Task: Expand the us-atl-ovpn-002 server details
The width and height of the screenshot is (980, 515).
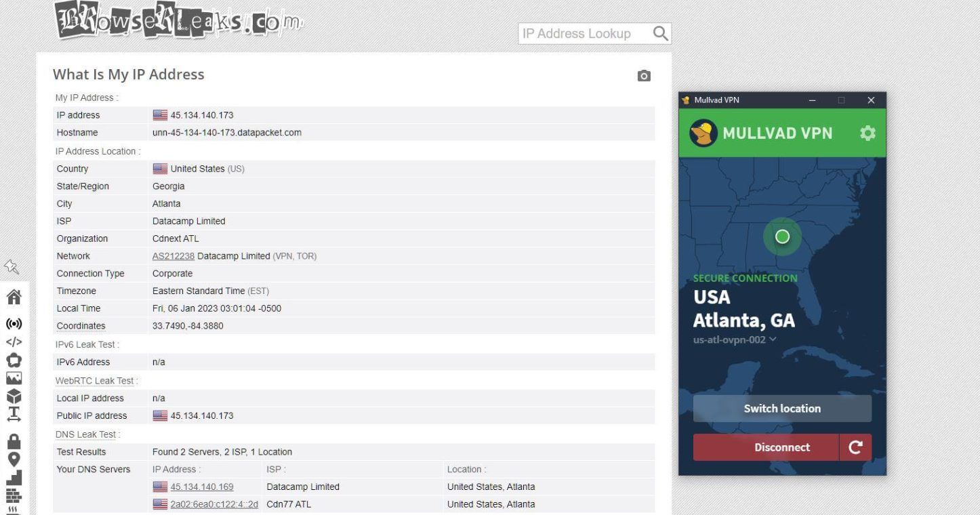Action: point(735,339)
